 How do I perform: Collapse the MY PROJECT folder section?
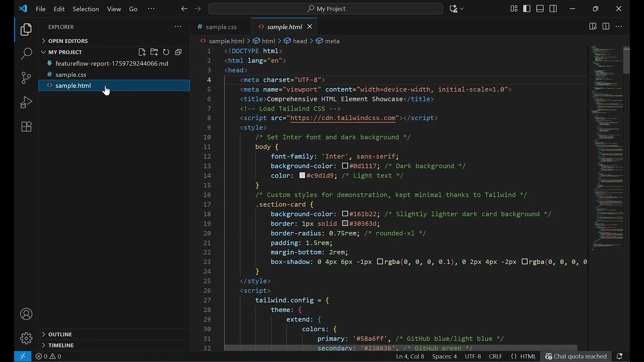pos(65,52)
